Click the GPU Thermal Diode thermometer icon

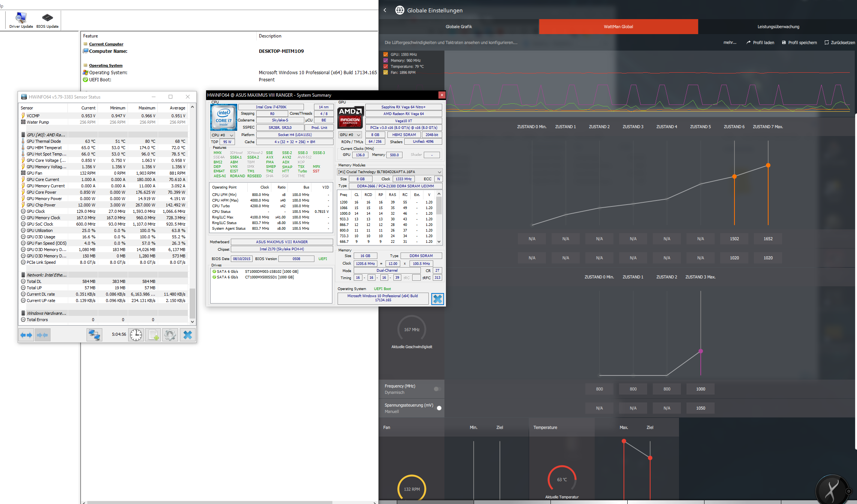click(x=23, y=141)
